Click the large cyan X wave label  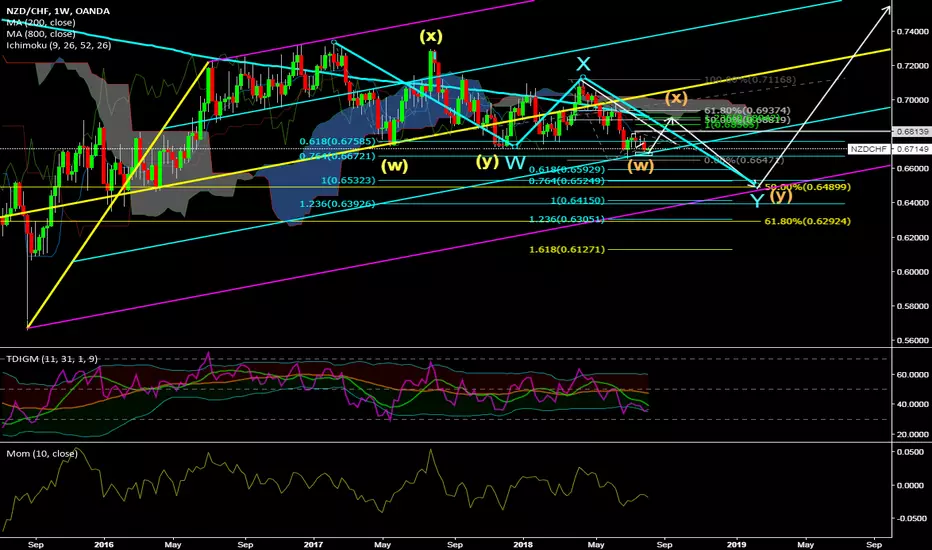[584, 64]
